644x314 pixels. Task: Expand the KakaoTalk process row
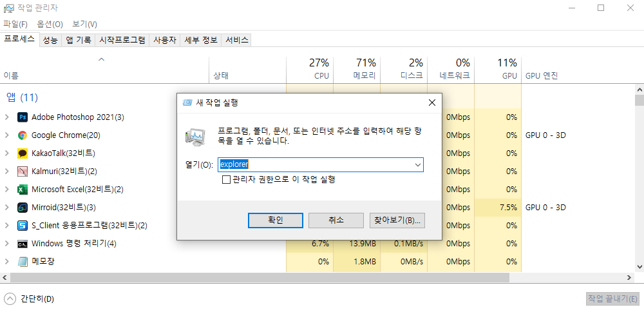tap(6, 153)
